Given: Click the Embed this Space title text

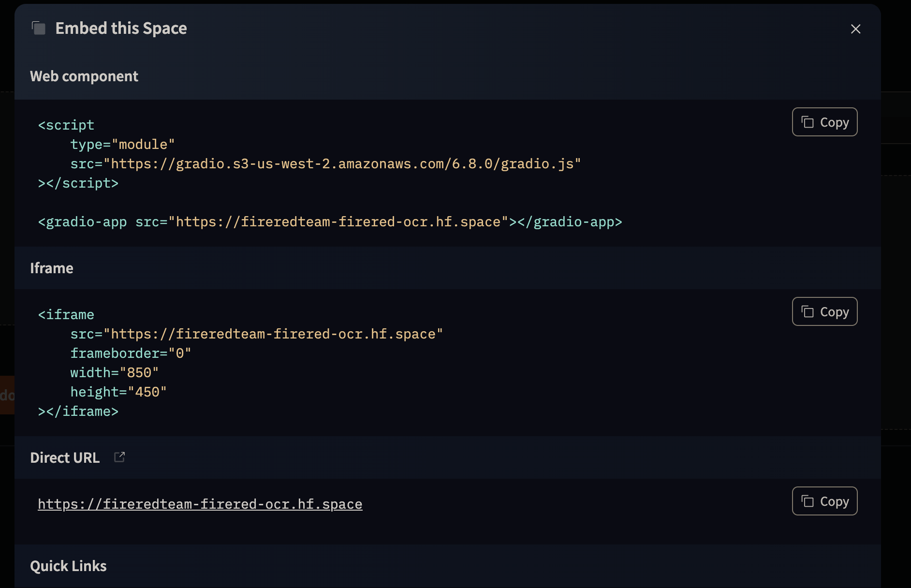Looking at the screenshot, I should (x=121, y=29).
